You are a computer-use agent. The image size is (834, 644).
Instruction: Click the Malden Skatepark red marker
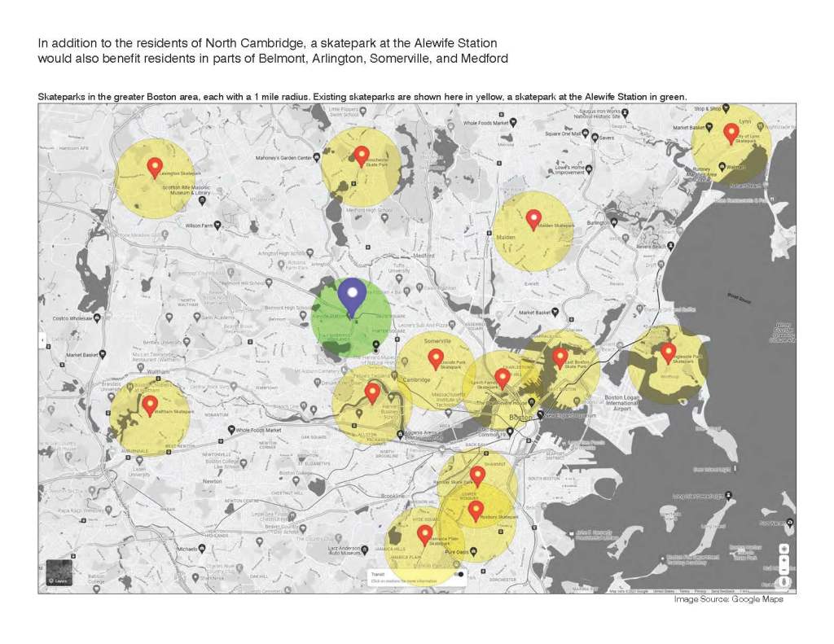[533, 218]
